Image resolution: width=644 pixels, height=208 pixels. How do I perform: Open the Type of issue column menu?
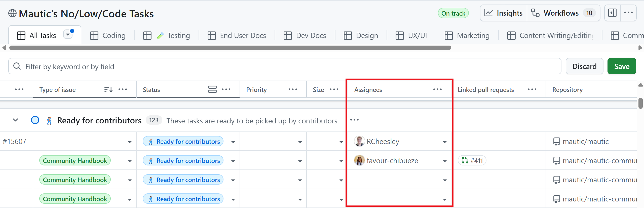pyautogui.click(x=123, y=89)
